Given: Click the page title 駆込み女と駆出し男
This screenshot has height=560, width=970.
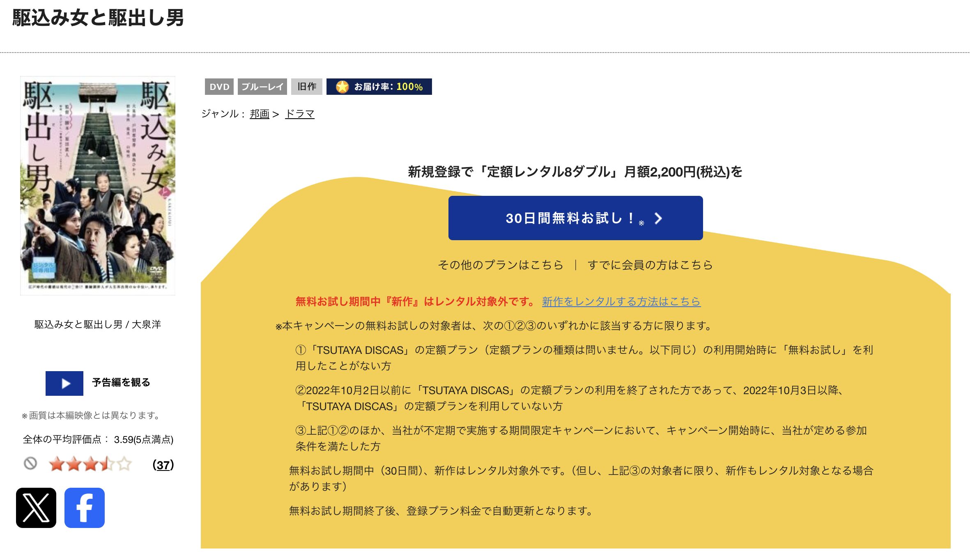Looking at the screenshot, I should click(x=98, y=18).
